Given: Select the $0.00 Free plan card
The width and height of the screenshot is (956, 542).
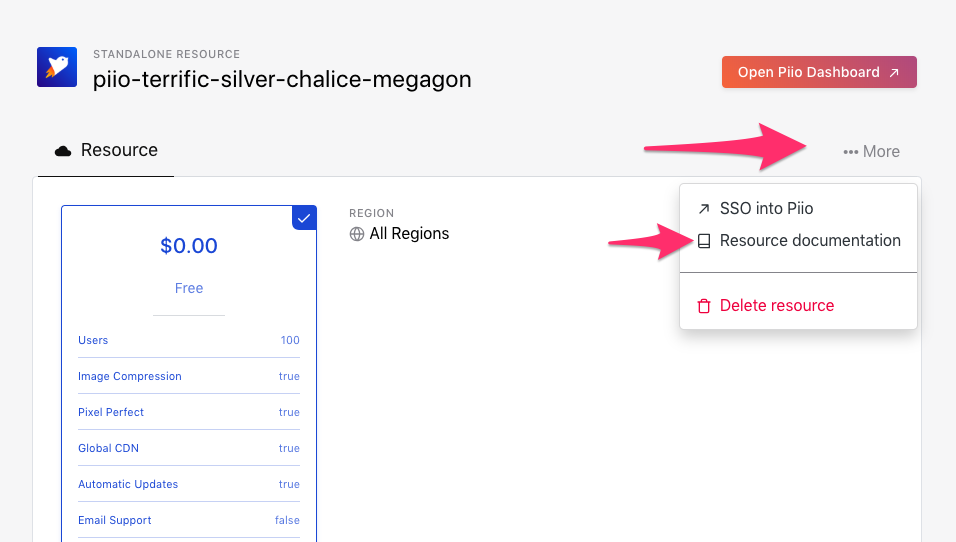Looking at the screenshot, I should pos(189,264).
